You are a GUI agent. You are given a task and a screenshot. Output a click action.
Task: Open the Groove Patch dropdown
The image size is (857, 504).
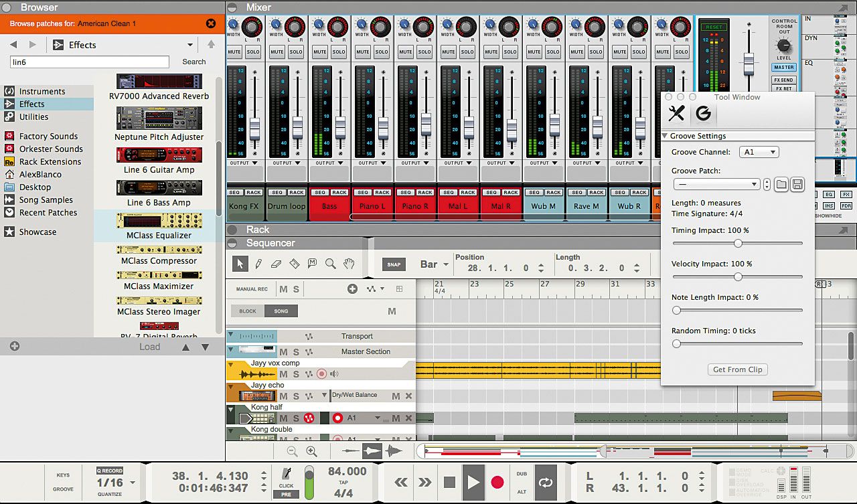point(716,184)
